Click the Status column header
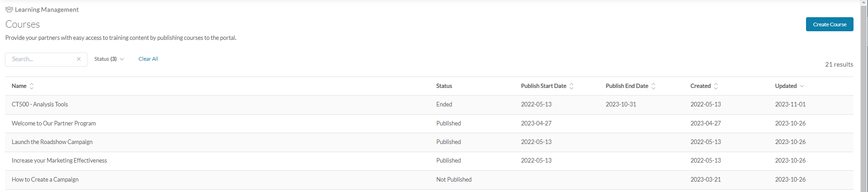 point(444,86)
